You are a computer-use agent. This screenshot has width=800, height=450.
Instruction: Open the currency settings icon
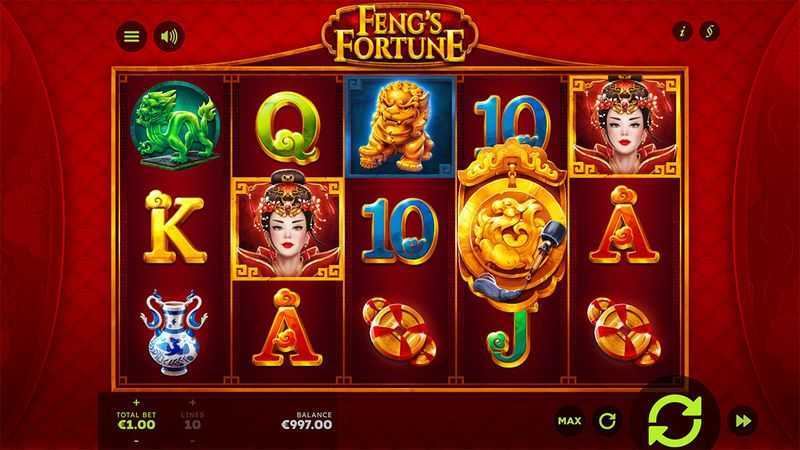tap(710, 32)
